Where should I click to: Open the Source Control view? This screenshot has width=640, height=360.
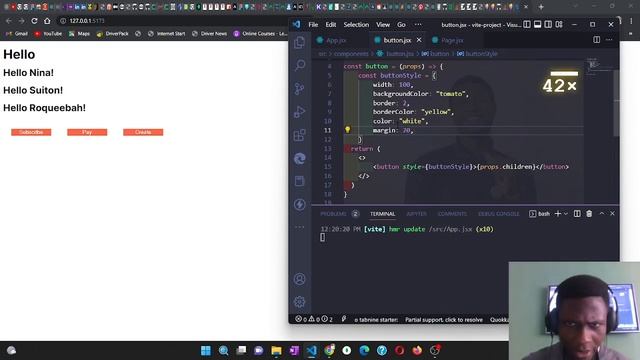(x=300, y=89)
